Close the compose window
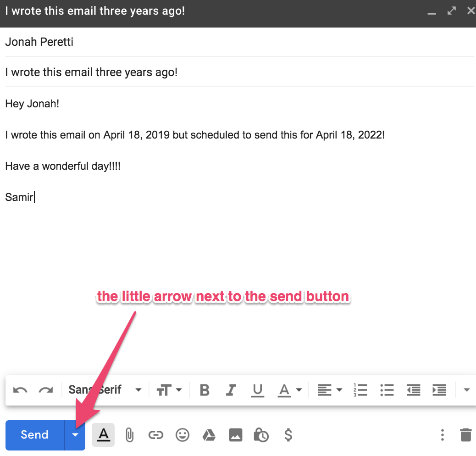This screenshot has width=476, height=456. pyautogui.click(x=471, y=11)
